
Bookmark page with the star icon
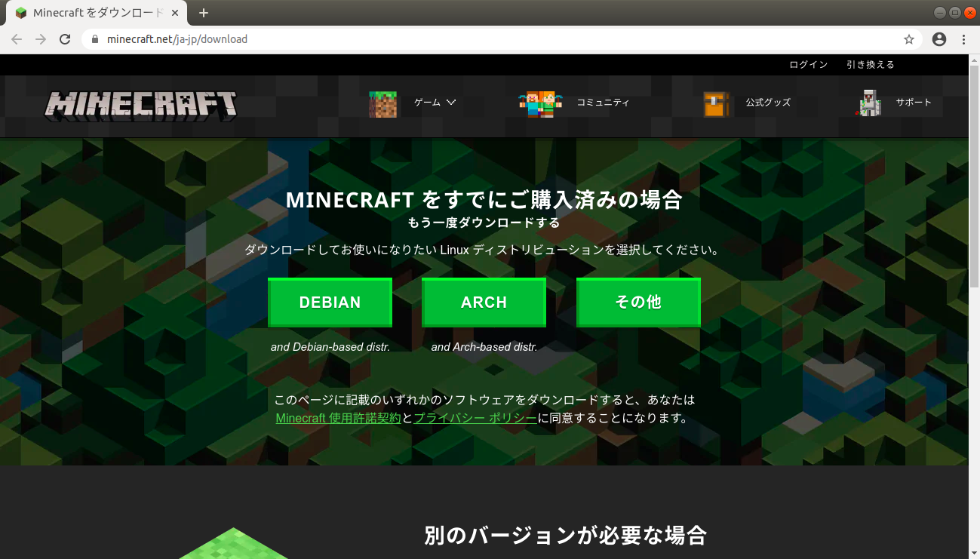[909, 39]
